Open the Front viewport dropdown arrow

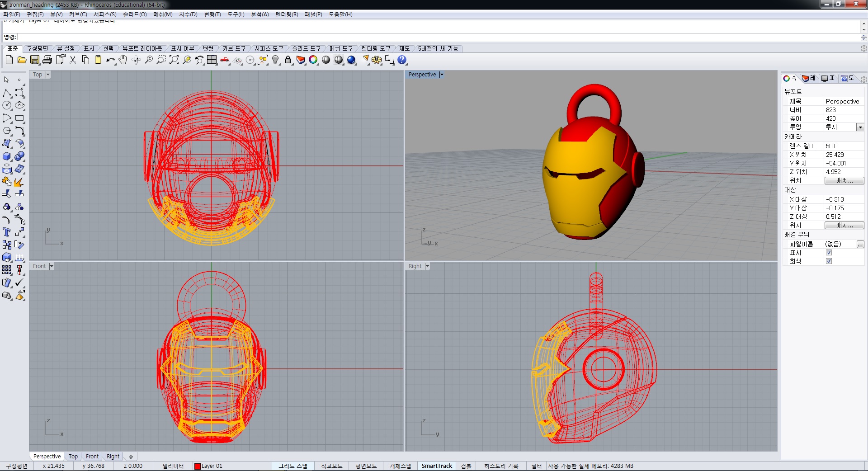tap(52, 266)
